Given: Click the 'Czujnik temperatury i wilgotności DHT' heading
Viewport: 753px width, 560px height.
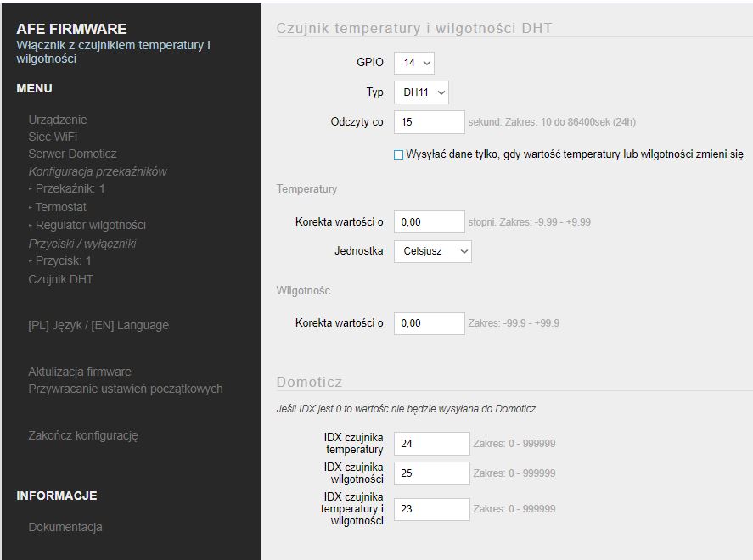Looking at the screenshot, I should [x=414, y=28].
